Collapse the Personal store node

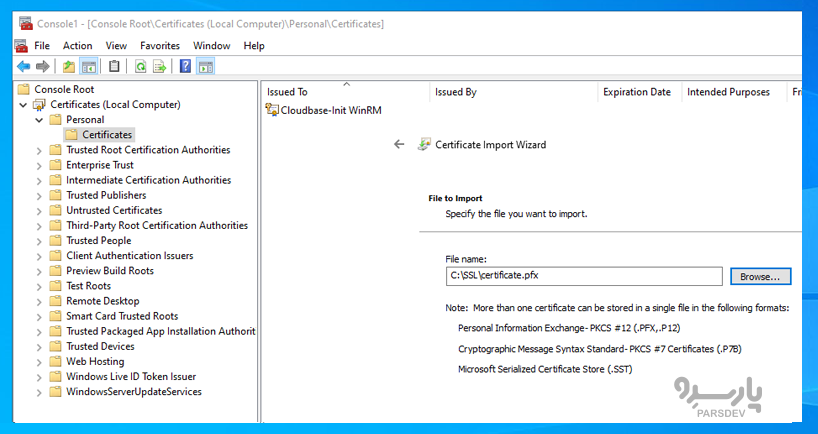click(x=39, y=120)
